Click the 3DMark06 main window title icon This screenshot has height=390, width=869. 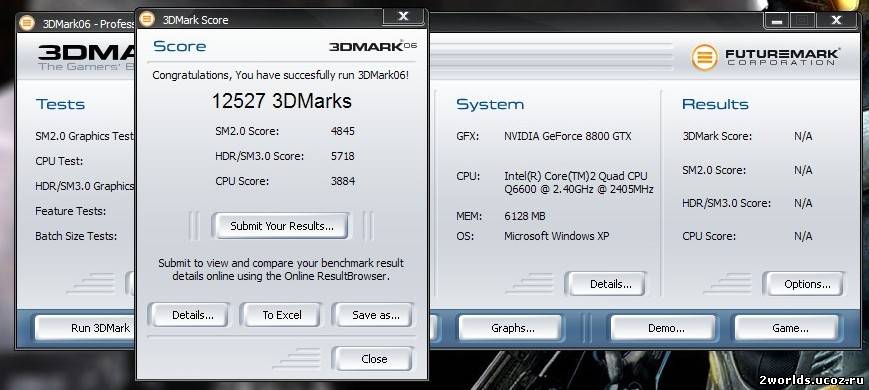click(x=27, y=23)
